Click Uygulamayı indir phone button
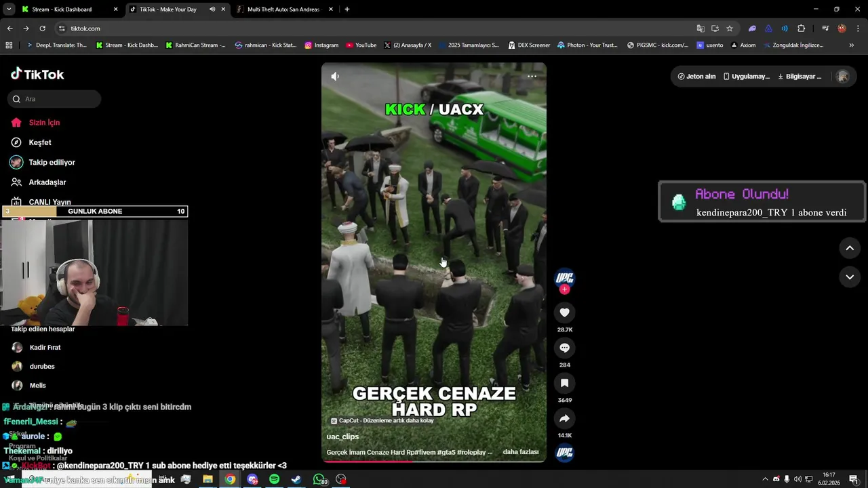The image size is (868, 488). (x=746, y=77)
